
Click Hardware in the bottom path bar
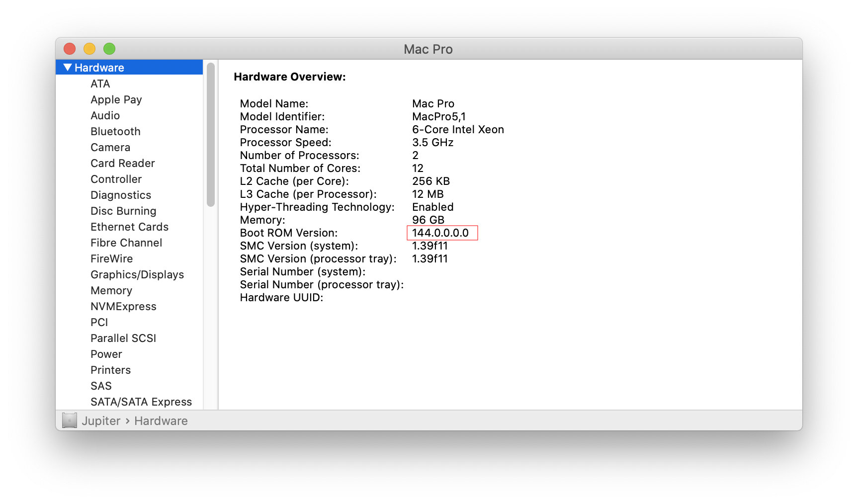(161, 421)
